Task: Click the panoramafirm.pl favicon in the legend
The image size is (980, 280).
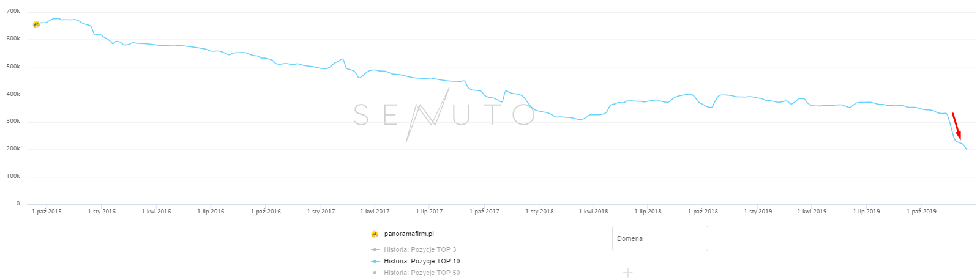Action: coord(375,234)
